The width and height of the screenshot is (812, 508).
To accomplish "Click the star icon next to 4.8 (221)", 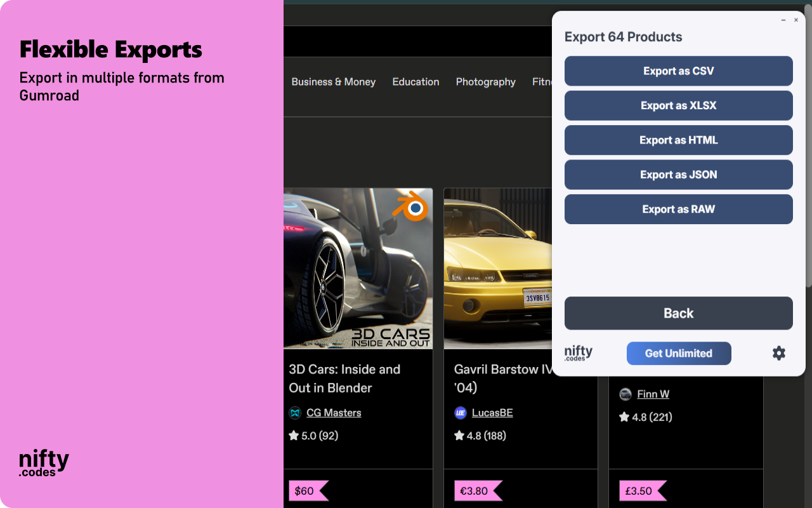I will click(x=625, y=417).
